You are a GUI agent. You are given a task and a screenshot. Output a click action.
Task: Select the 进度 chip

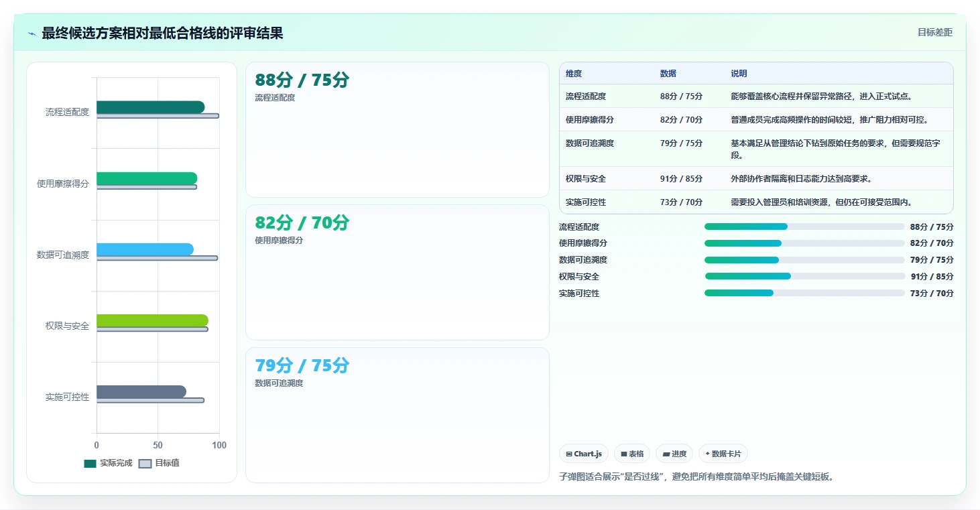pyautogui.click(x=674, y=454)
